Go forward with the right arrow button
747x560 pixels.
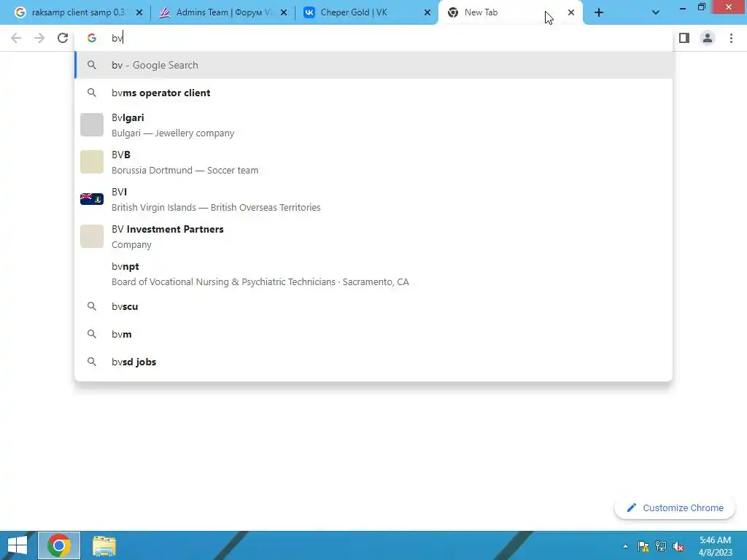click(39, 38)
